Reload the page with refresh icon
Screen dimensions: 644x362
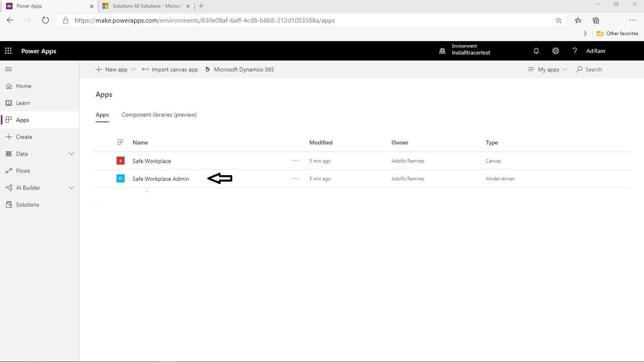point(46,20)
